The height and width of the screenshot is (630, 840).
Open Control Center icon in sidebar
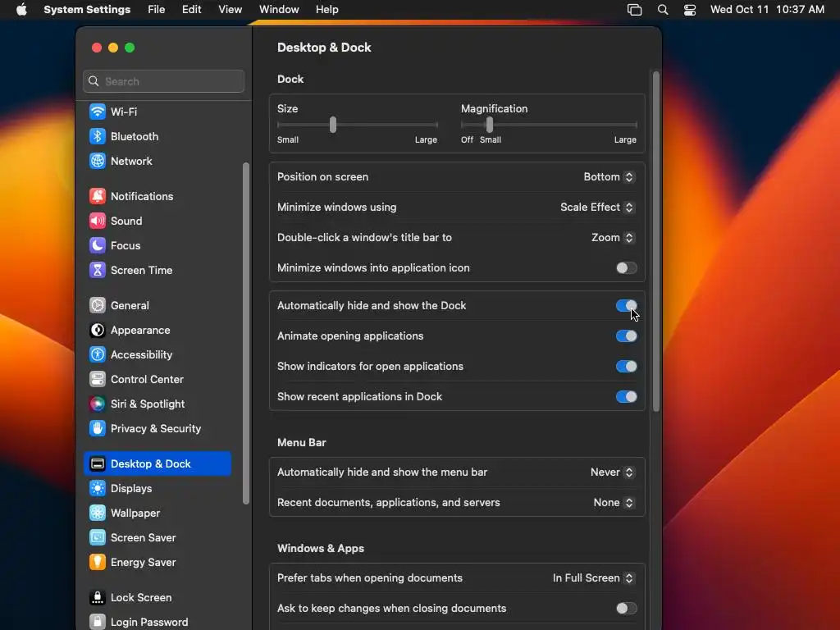97,379
